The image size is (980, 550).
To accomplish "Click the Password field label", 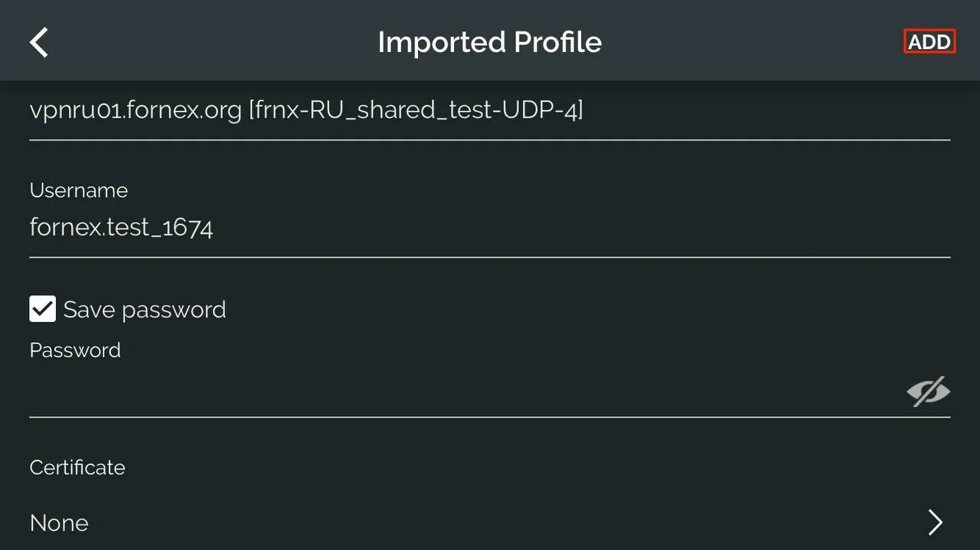I will pyautogui.click(x=75, y=350).
